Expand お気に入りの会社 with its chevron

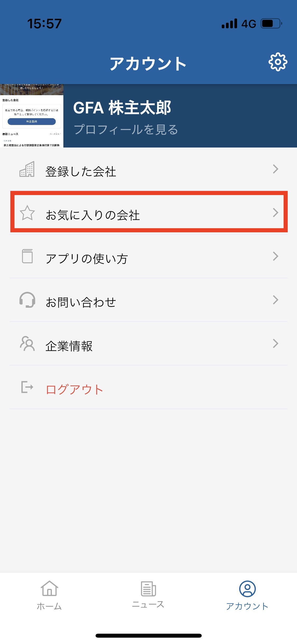coord(275,213)
